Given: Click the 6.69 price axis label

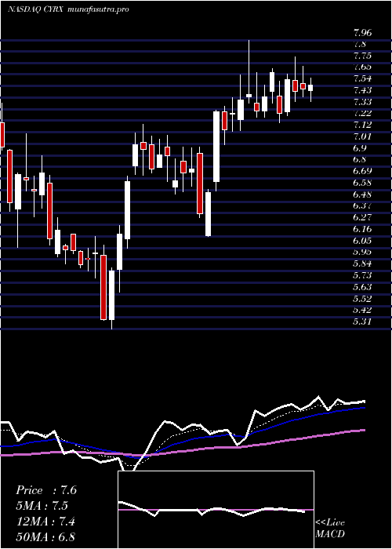Looking at the screenshot, I should tap(362, 171).
